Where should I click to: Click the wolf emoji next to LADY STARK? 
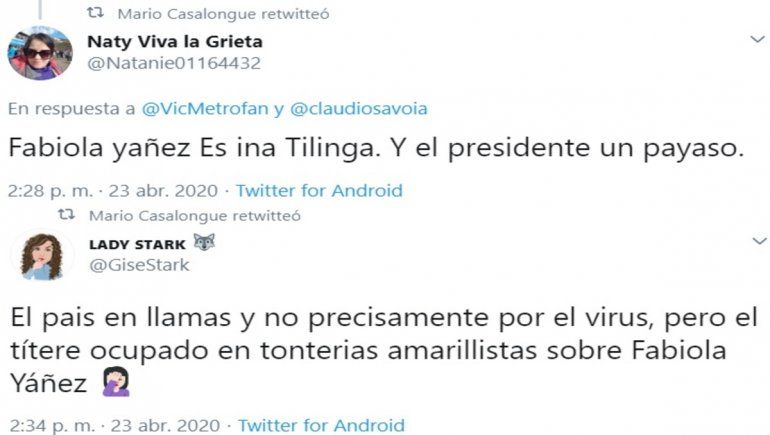click(204, 243)
